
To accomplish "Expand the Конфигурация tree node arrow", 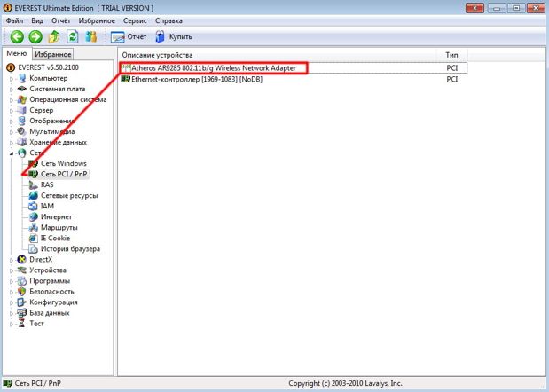I will click(12, 302).
